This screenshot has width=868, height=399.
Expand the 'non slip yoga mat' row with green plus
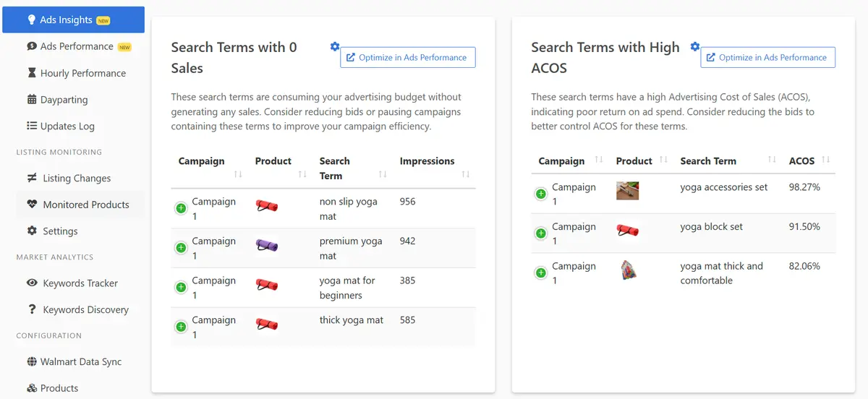[181, 209]
